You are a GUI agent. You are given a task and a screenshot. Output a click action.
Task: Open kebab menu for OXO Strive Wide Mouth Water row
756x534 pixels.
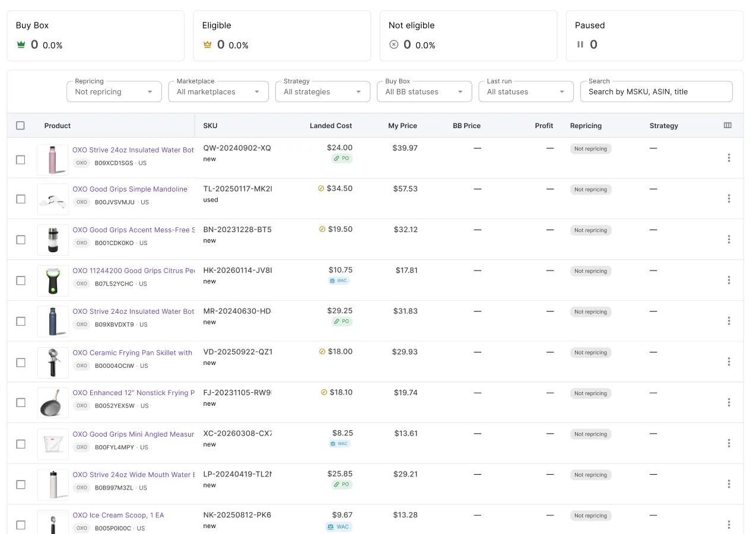tap(729, 484)
